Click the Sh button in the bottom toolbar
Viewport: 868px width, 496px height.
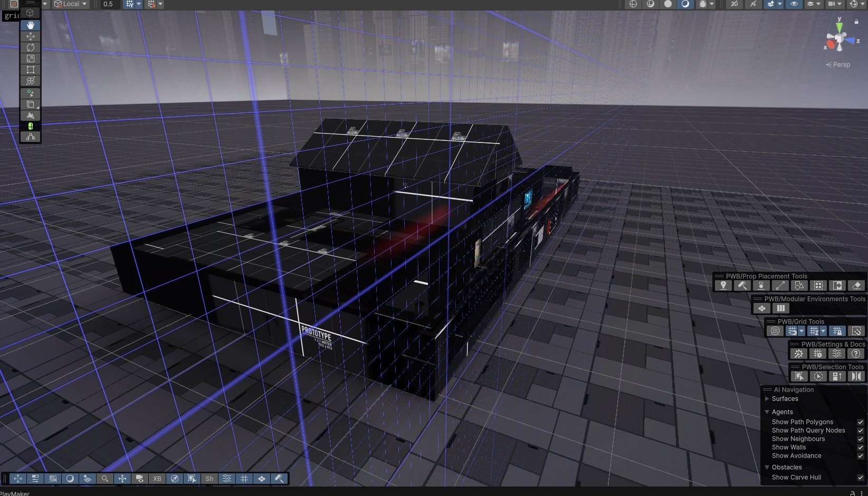tap(209, 479)
